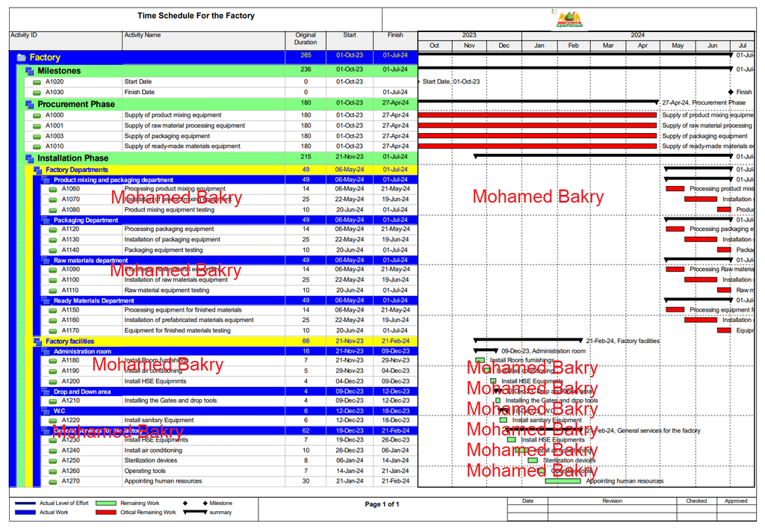The image size is (765, 532).
Task: Click 'Install sanitary Equipment' activity name
Action: tap(159, 420)
